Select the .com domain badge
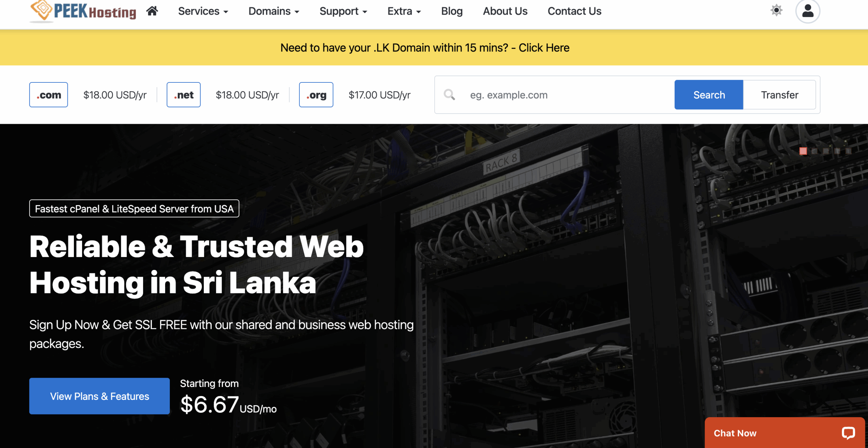Viewport: 868px width, 448px height. coord(48,95)
